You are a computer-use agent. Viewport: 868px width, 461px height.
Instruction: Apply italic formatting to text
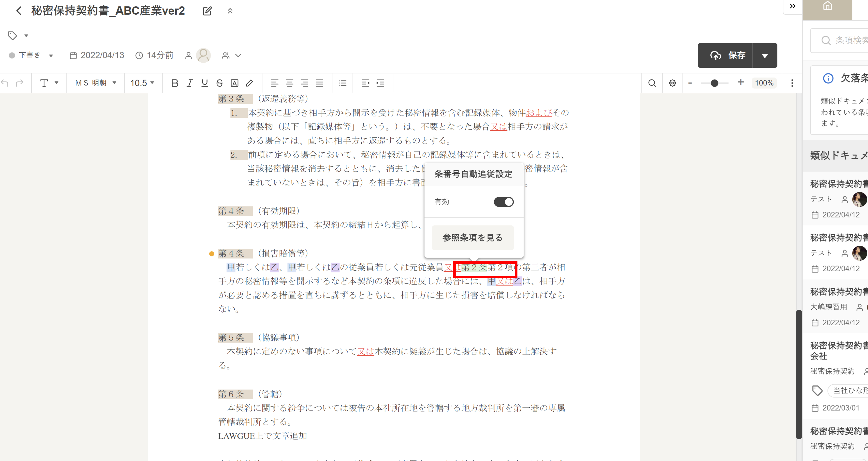click(190, 83)
